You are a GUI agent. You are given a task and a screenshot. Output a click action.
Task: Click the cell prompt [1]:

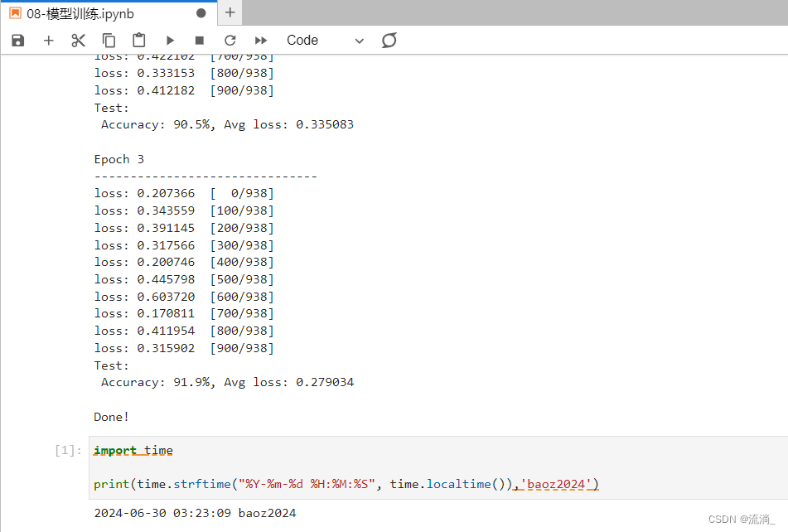[68, 451]
